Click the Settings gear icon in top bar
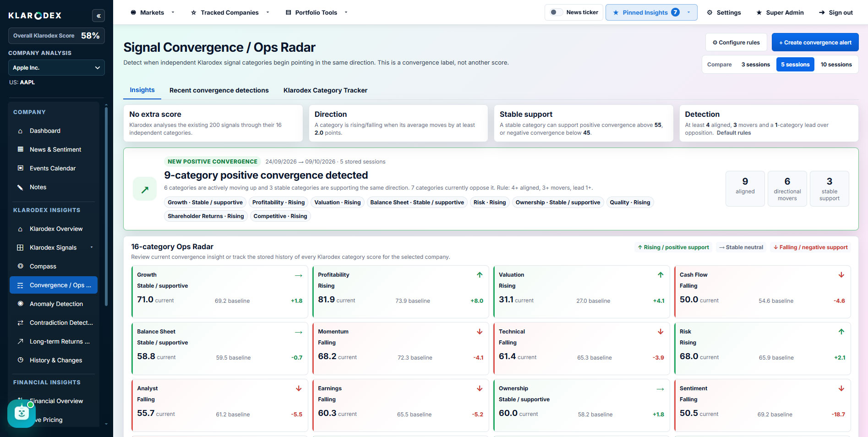868x437 pixels. coord(710,12)
